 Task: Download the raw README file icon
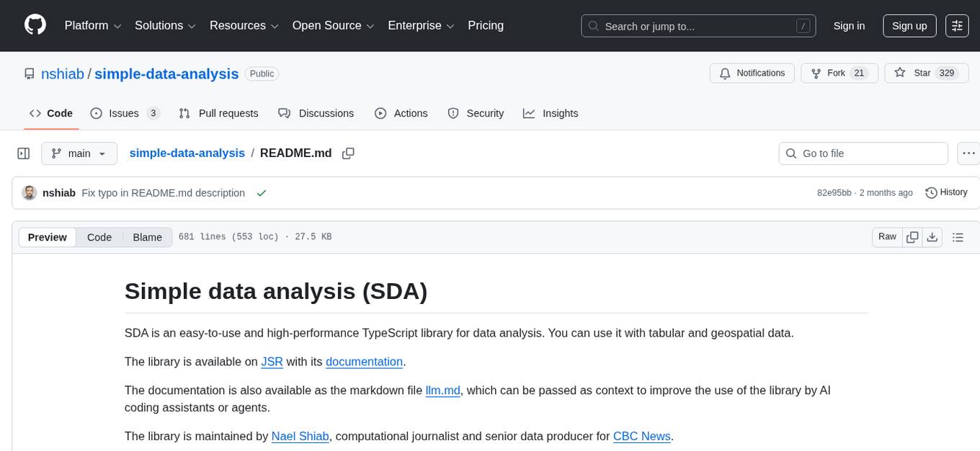click(x=932, y=236)
